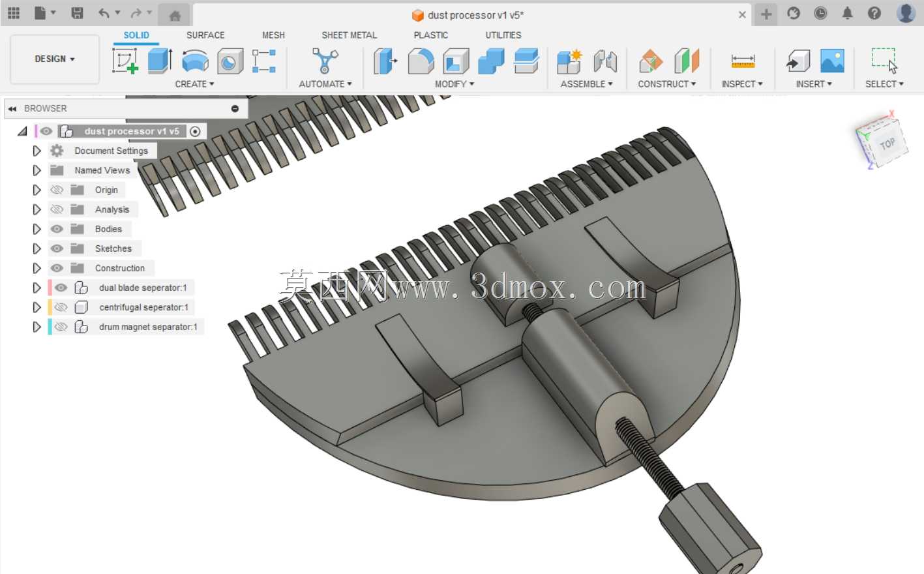Insert a canvas image
Viewport: 924px width, 574px height.
[x=832, y=61]
